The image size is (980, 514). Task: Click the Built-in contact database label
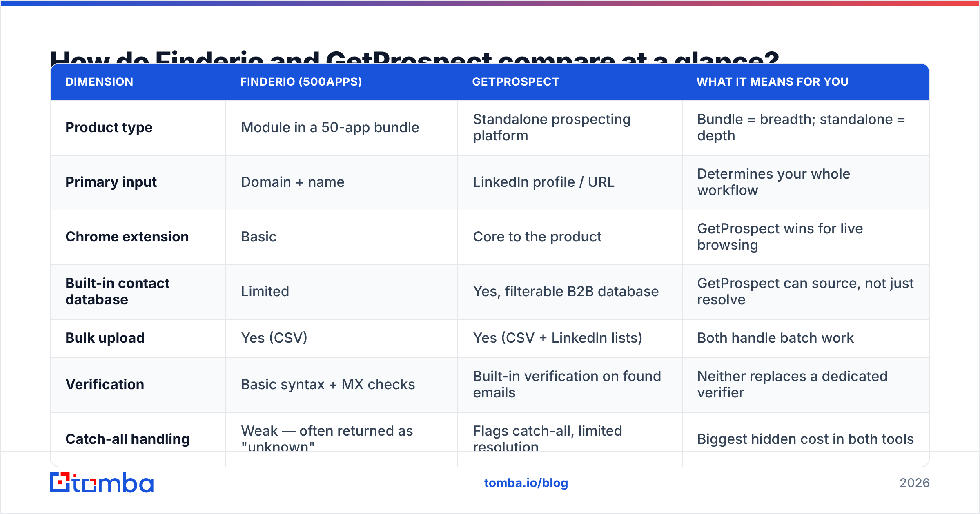[x=118, y=291]
